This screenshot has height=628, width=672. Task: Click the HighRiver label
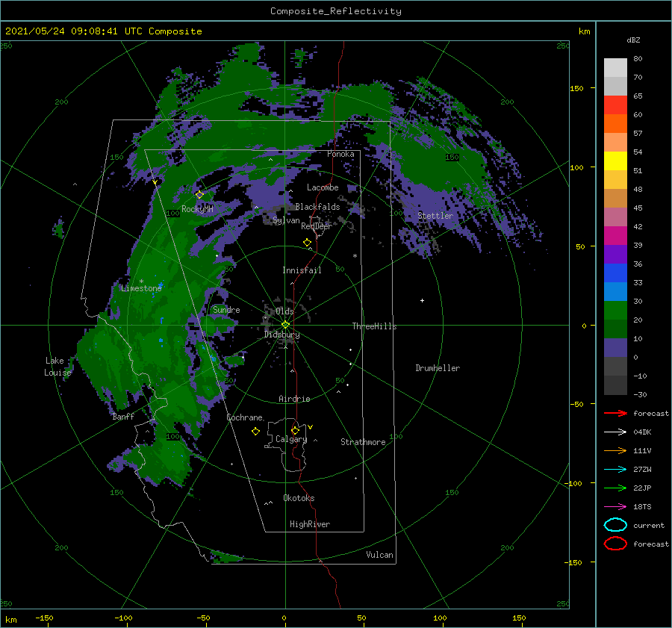click(x=310, y=524)
